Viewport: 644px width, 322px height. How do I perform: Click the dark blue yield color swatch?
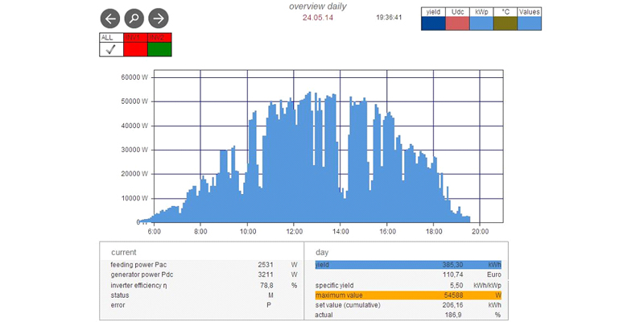coord(433,24)
